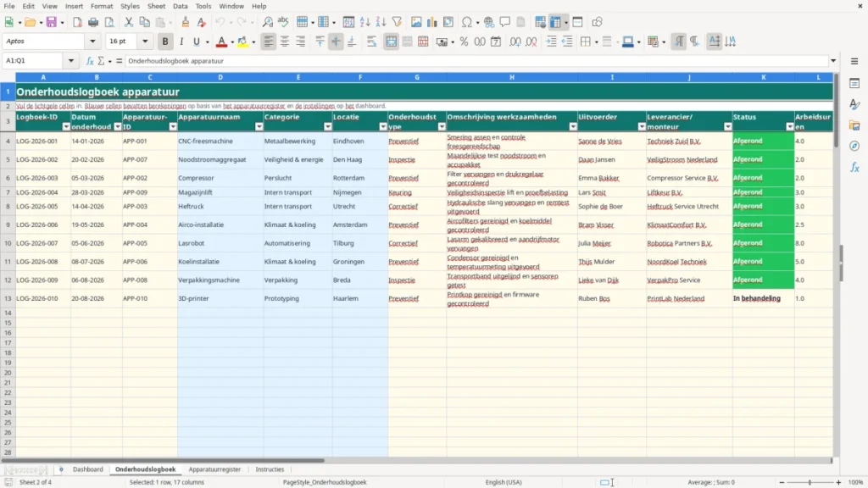The width and height of the screenshot is (868, 488).
Task: Open the sidebar Navigator compass icon
Action: (x=854, y=146)
